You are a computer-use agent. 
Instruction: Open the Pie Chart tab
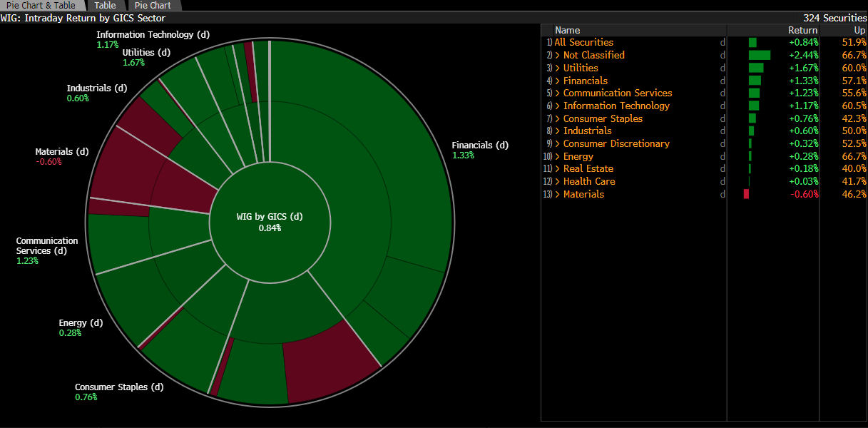[x=153, y=5]
